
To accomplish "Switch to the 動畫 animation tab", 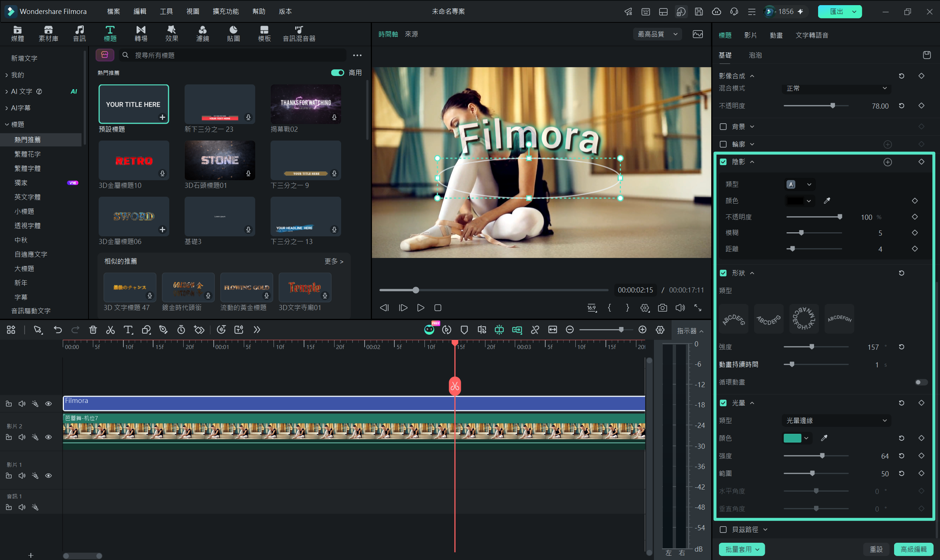I will pos(776,35).
